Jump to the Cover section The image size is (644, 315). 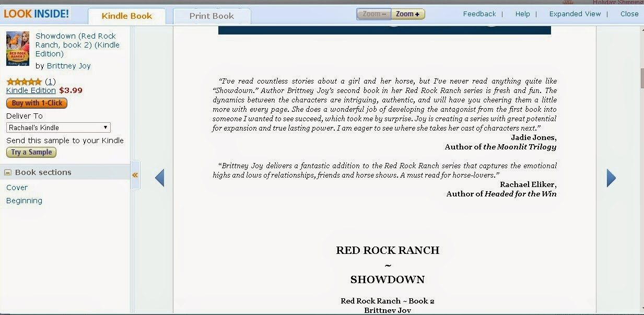click(x=17, y=188)
